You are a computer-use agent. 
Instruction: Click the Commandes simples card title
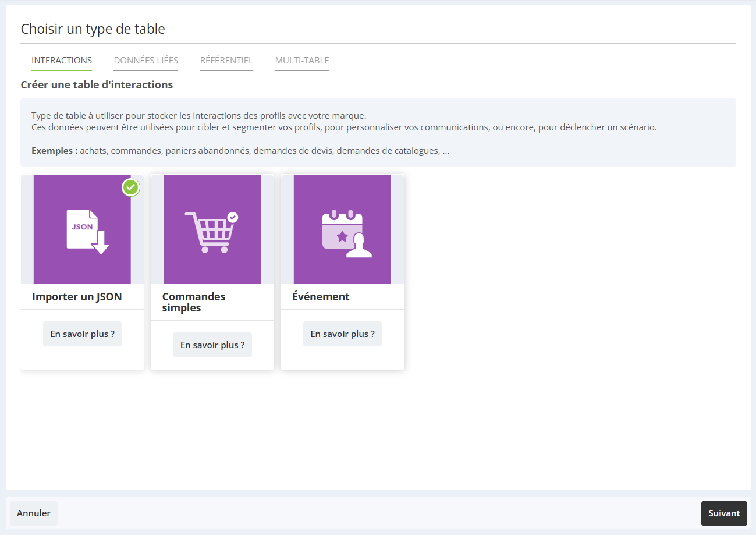coord(194,302)
